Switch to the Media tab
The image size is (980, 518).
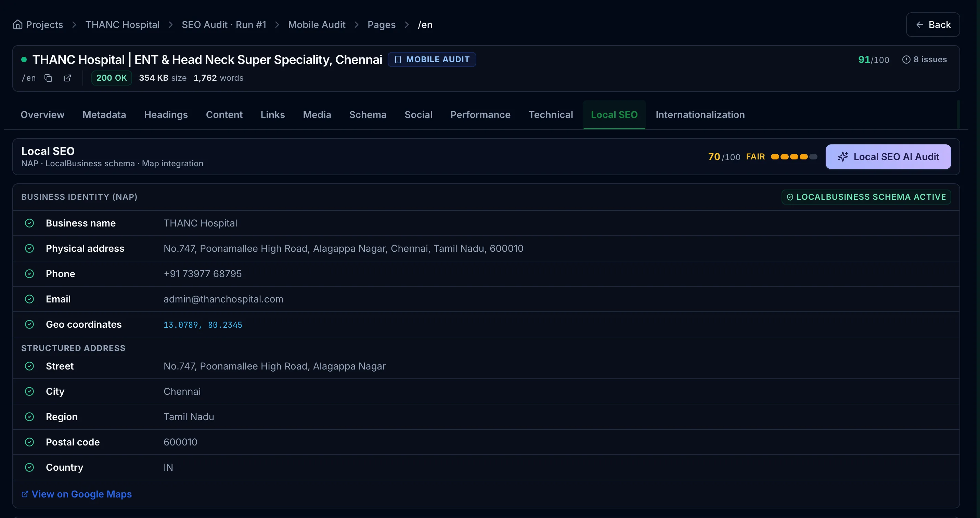pyautogui.click(x=317, y=115)
